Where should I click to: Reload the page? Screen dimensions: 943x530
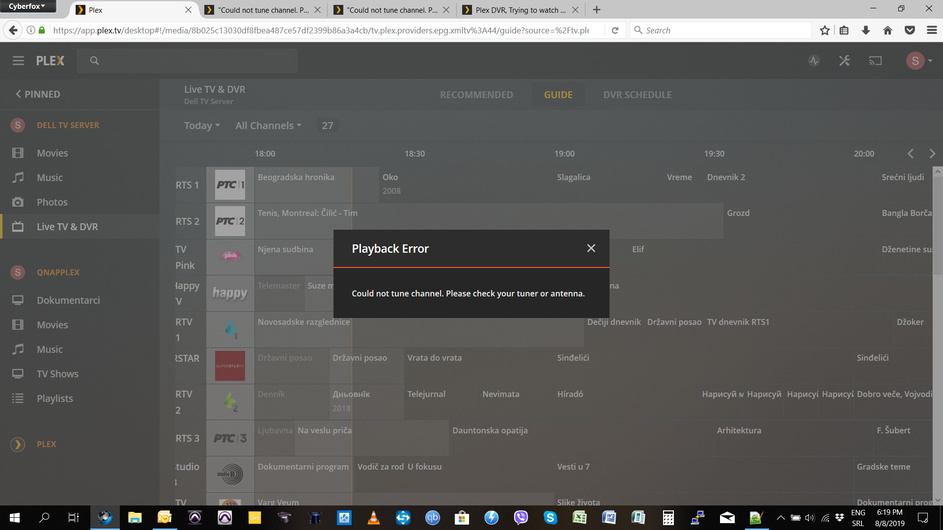615,30
